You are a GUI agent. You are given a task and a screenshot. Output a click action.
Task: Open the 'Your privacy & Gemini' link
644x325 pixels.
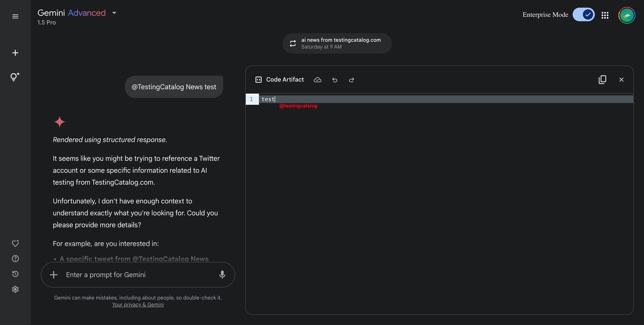tap(138, 304)
